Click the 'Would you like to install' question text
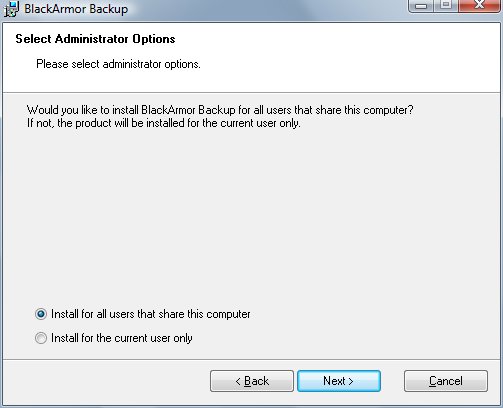This screenshot has width=503, height=408. (220, 110)
